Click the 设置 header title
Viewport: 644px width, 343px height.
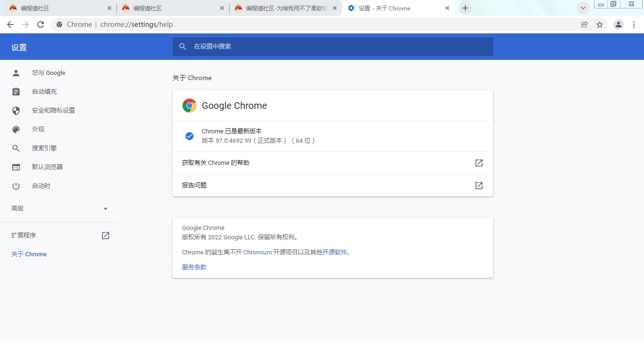(x=19, y=47)
